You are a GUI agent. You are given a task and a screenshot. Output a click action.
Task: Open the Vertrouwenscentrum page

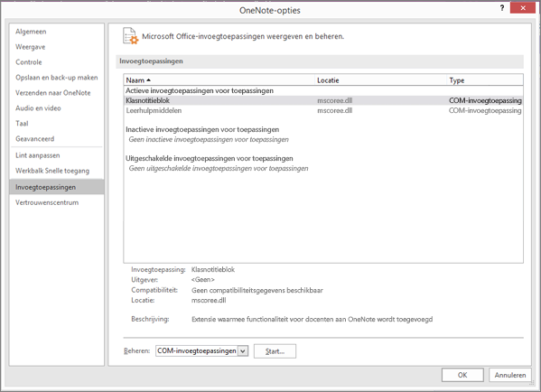tap(47, 202)
